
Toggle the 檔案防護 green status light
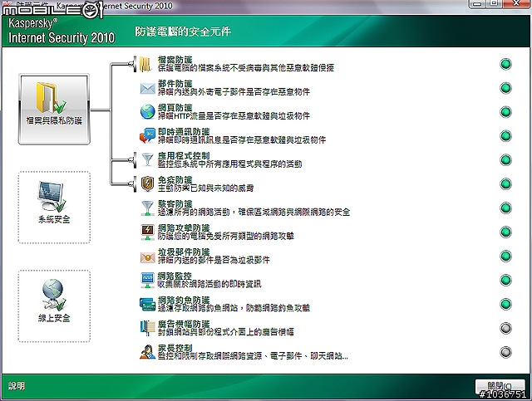point(505,64)
